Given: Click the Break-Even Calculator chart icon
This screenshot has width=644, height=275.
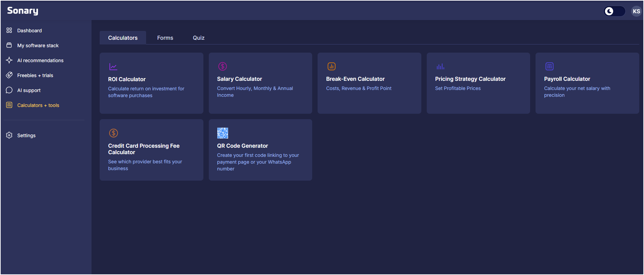Looking at the screenshot, I should [331, 66].
